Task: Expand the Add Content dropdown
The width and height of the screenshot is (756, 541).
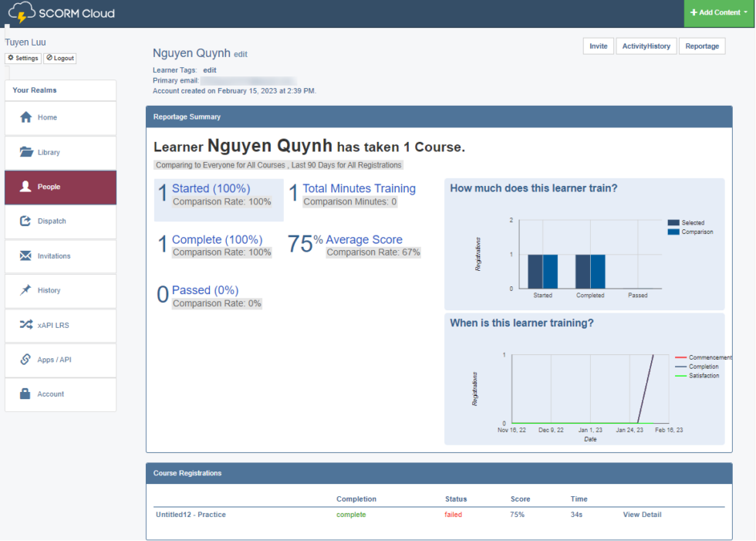Action: point(718,12)
